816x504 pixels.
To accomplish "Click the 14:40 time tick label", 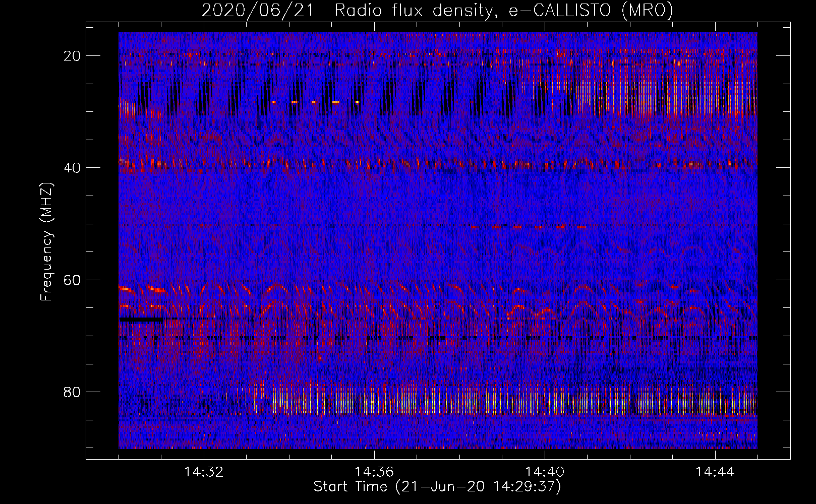I will [545, 472].
